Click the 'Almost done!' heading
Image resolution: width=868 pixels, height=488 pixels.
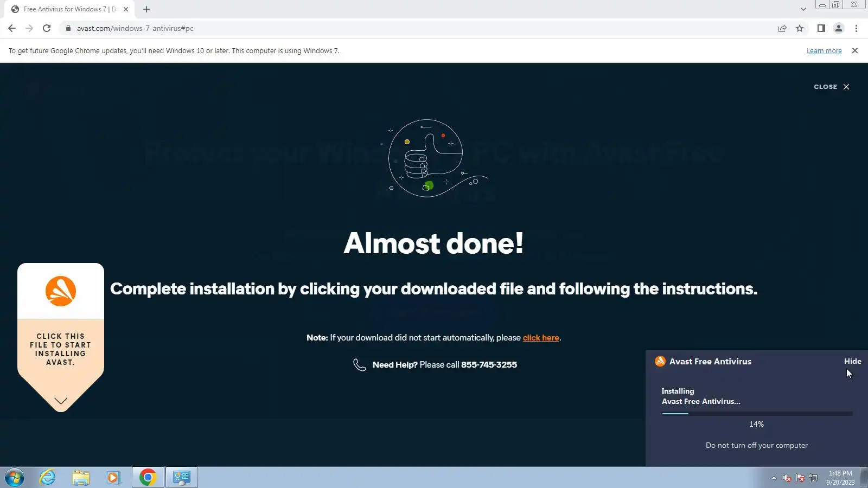434,243
